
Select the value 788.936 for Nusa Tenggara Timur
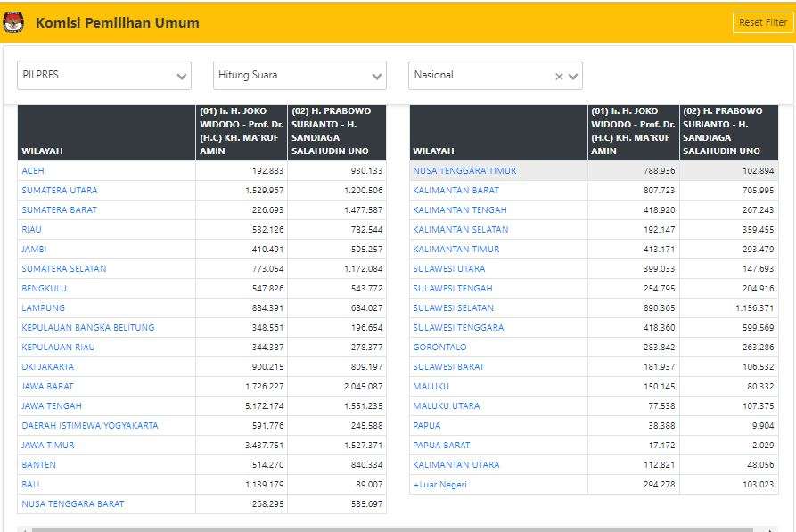click(x=660, y=170)
